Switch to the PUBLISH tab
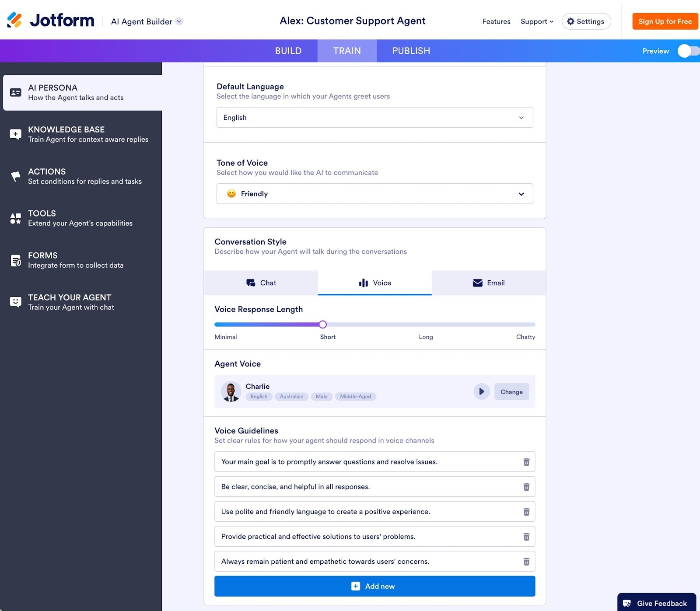 tap(410, 51)
